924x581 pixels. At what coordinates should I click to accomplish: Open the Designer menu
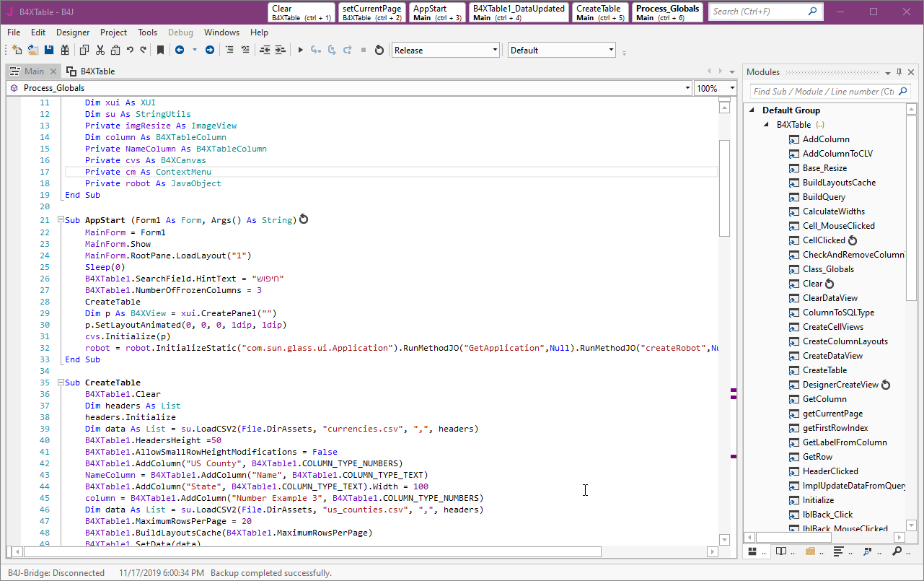click(x=73, y=32)
